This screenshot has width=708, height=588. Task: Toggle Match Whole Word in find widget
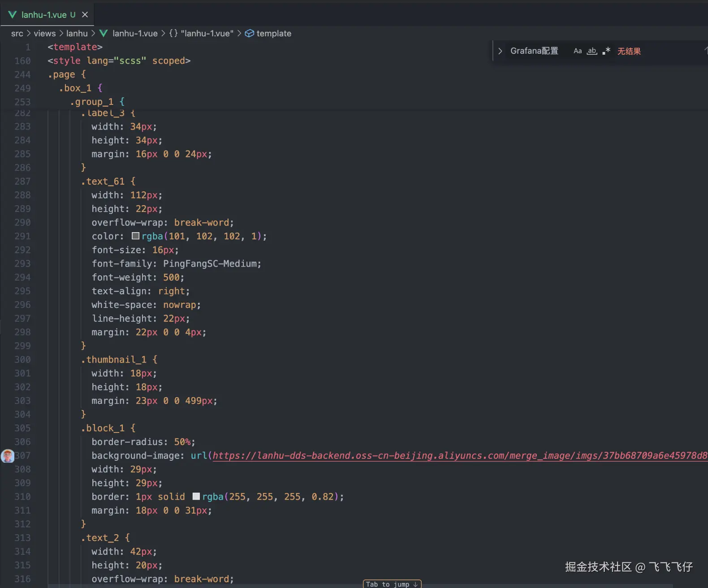[x=592, y=51]
